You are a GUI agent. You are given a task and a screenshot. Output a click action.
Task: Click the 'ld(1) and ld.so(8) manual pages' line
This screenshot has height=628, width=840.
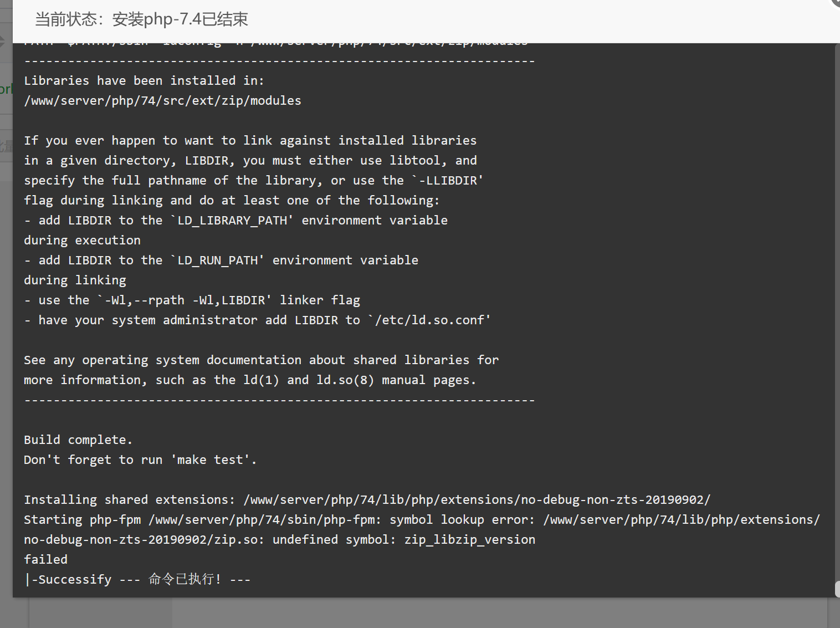tap(250, 380)
